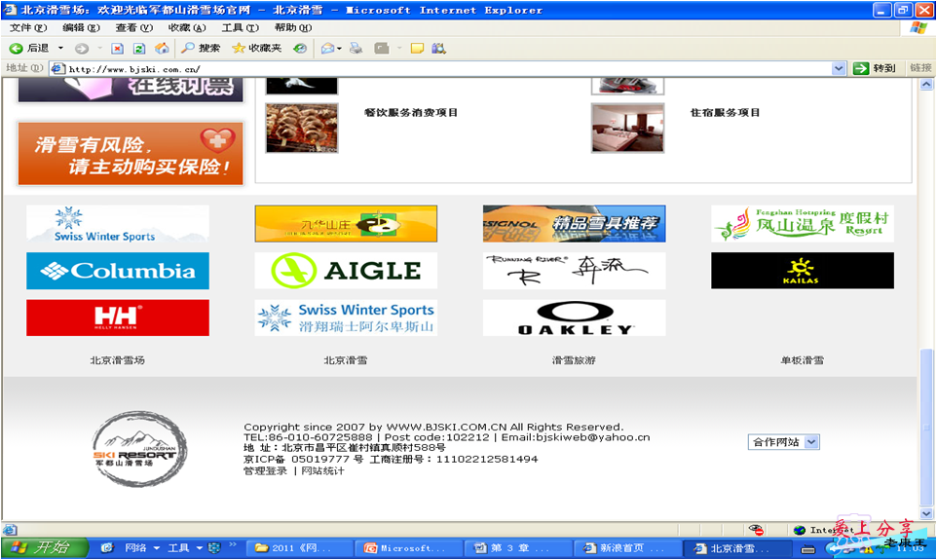Open the taskbar 工具 dropdown
Screen dimensions: 937x560
(x=185, y=547)
